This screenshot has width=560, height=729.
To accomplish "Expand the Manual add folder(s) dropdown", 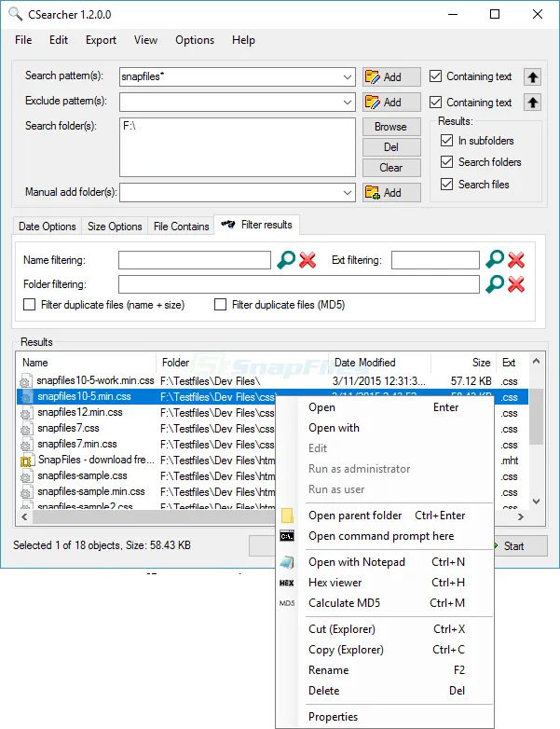I will click(x=348, y=192).
